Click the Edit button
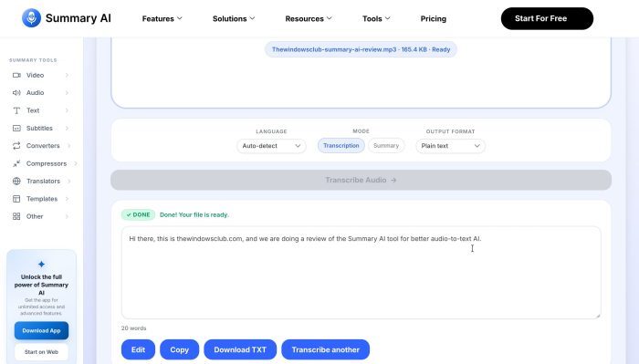This screenshot has height=364, width=639. 138,349
